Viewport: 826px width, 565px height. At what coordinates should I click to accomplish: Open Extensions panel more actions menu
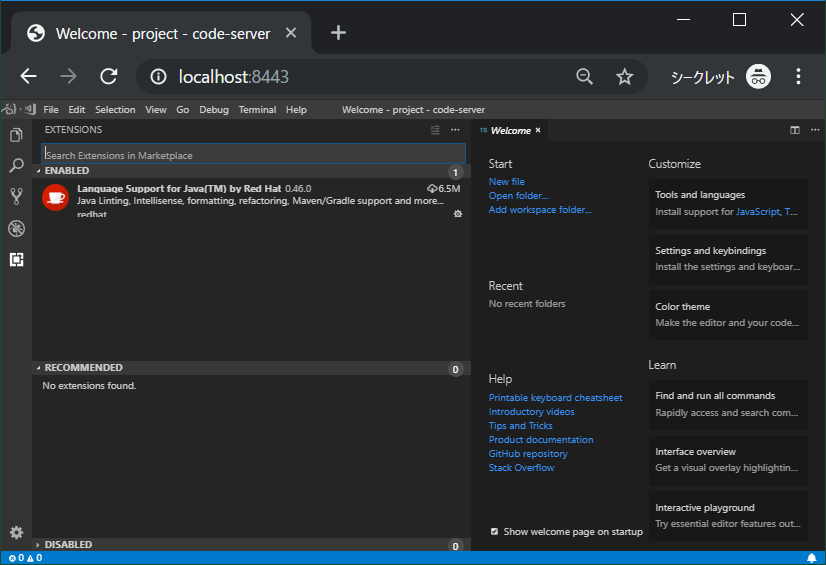(455, 130)
